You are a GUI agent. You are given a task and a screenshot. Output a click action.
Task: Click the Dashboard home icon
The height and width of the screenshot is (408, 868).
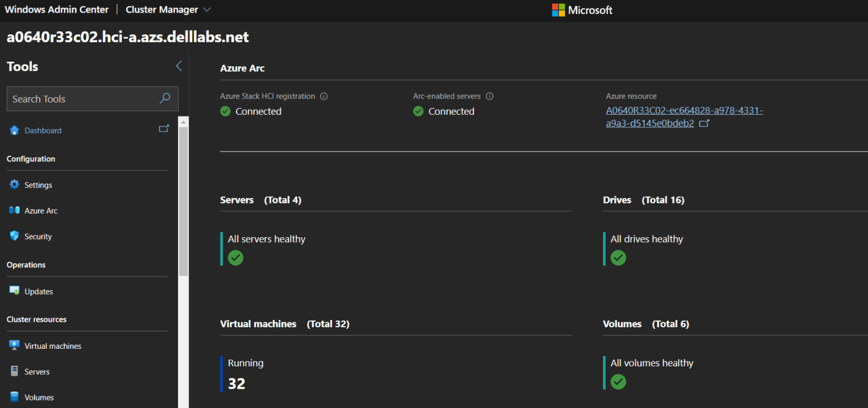click(x=14, y=130)
